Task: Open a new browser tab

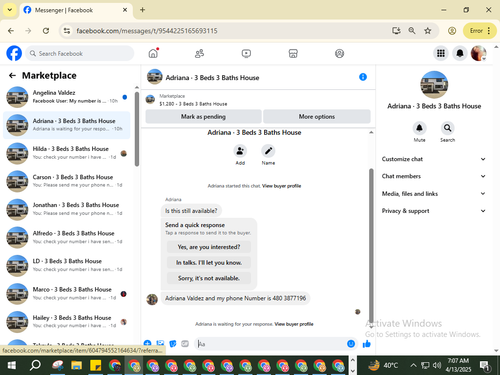Action: tap(142, 10)
